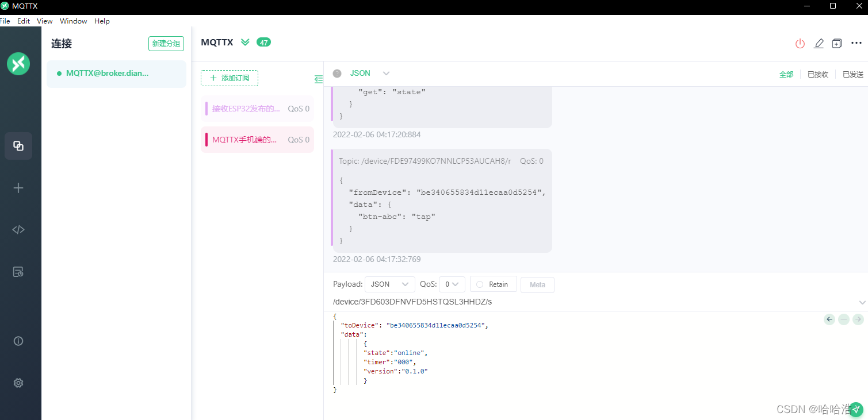
Task: Toggle the Retain option
Action: pyautogui.click(x=493, y=284)
